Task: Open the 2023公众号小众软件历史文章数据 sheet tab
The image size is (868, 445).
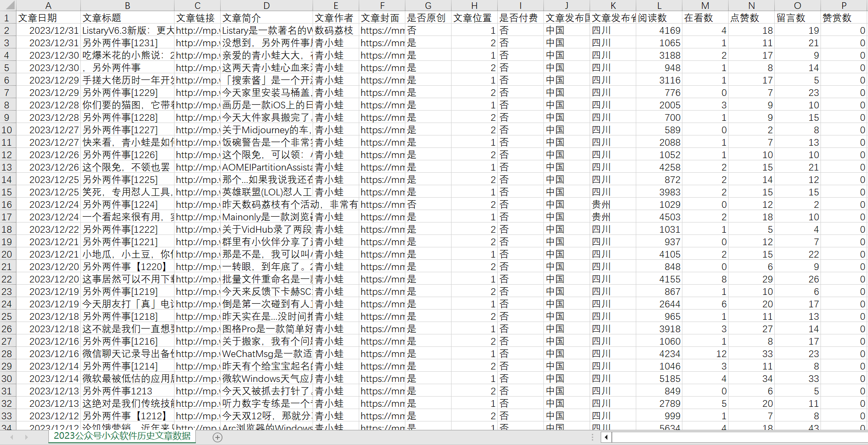Action: pos(122,436)
